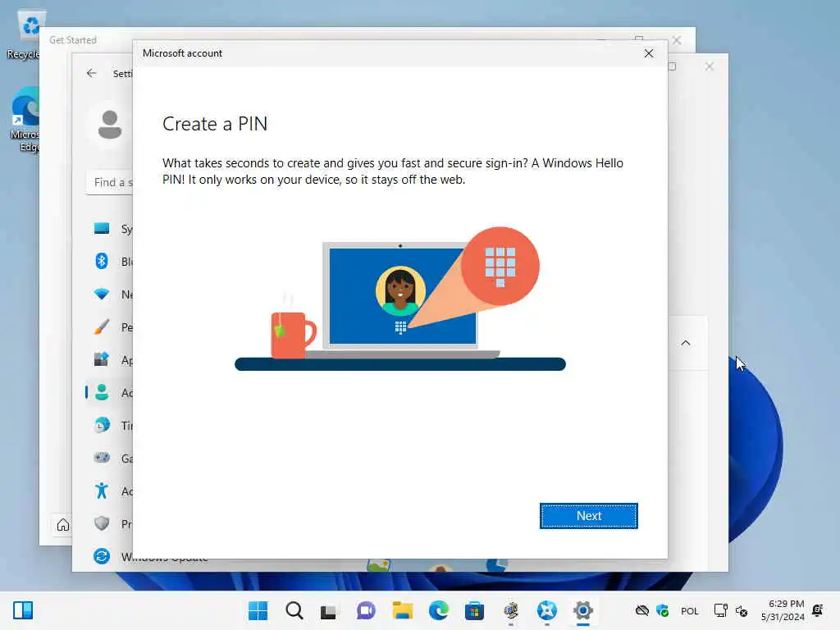The height and width of the screenshot is (630, 840).
Task: Switch to the Get Started app on taskbar
Action: [547, 610]
